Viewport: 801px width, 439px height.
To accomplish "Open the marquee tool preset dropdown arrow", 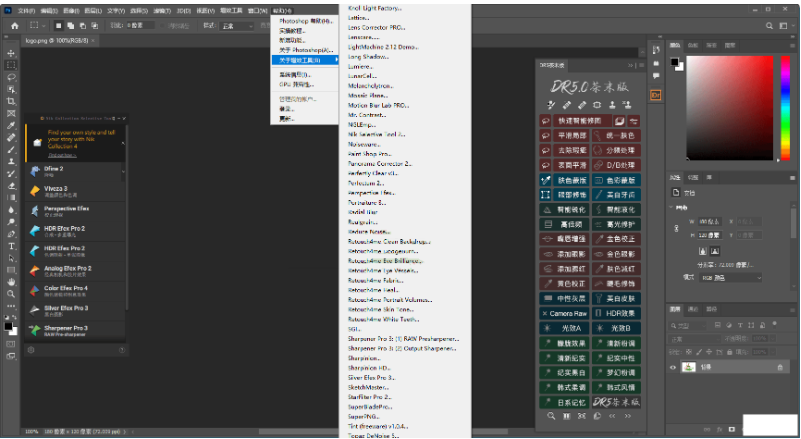I will pos(44,26).
